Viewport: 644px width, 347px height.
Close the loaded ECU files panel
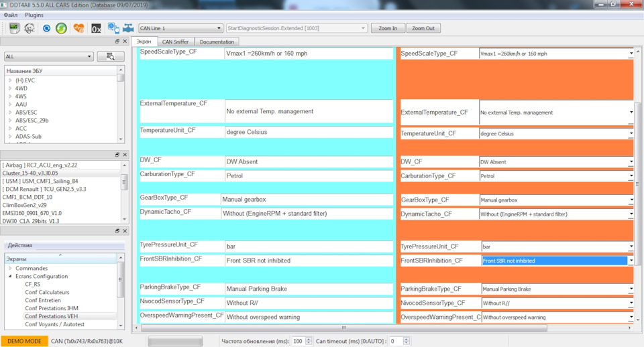coord(125,154)
